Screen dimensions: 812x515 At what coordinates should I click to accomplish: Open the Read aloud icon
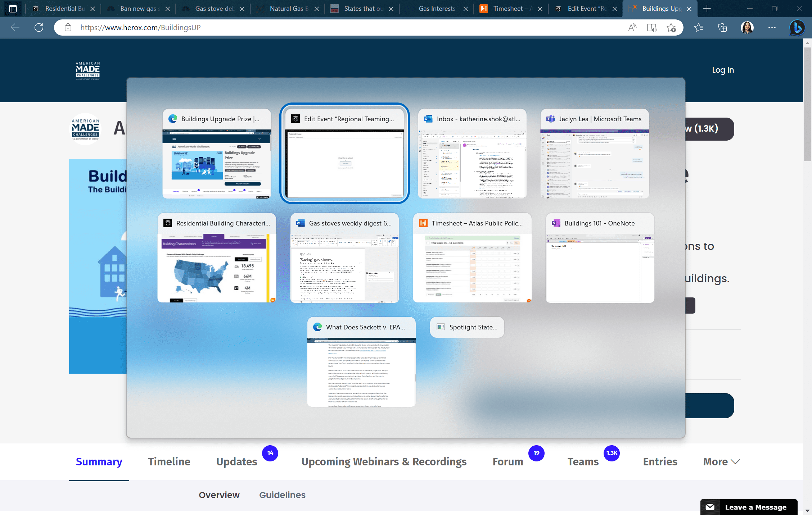pyautogui.click(x=632, y=27)
